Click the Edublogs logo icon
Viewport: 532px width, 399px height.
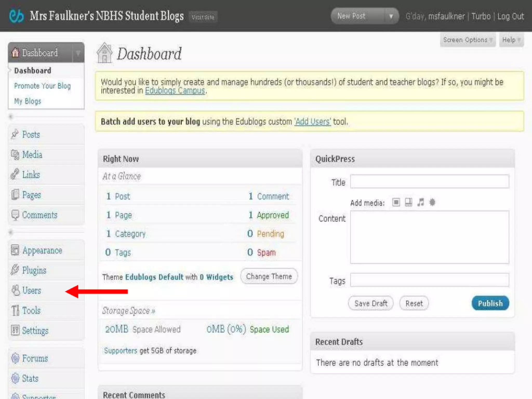click(x=16, y=16)
